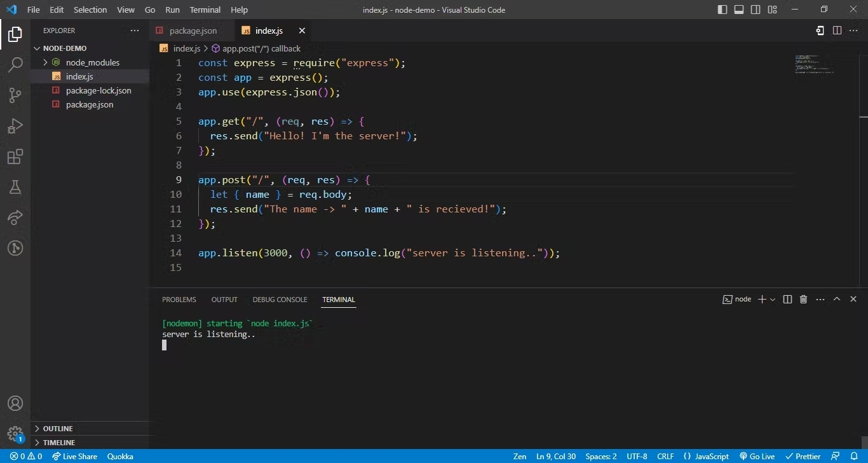Open the Extensions view
Viewport: 868px width, 463px height.
15,156
